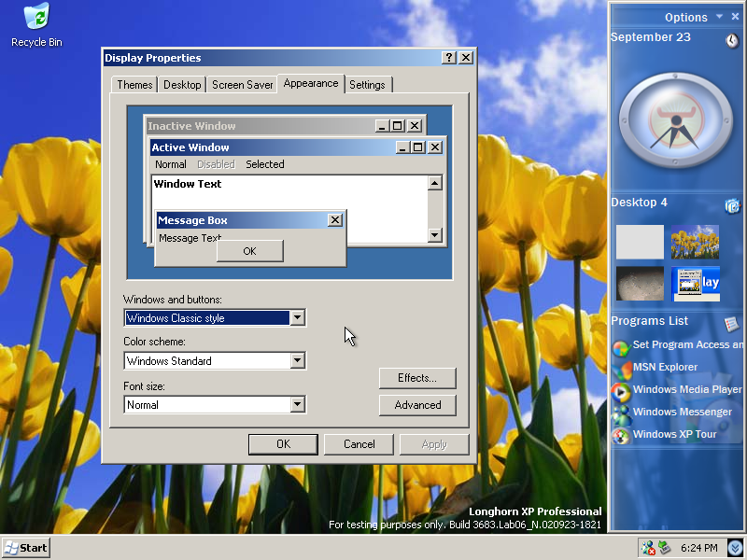
Task: Open the Settings tab
Action: [x=367, y=85]
